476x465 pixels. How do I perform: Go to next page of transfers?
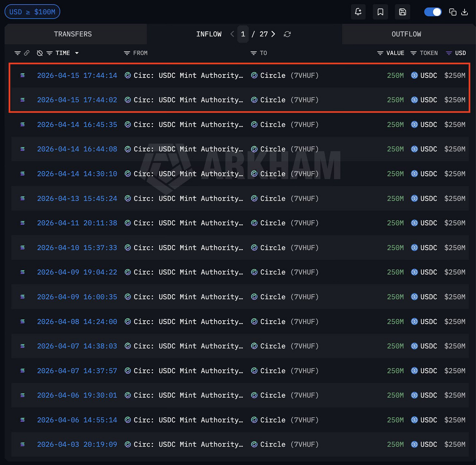[x=273, y=34]
